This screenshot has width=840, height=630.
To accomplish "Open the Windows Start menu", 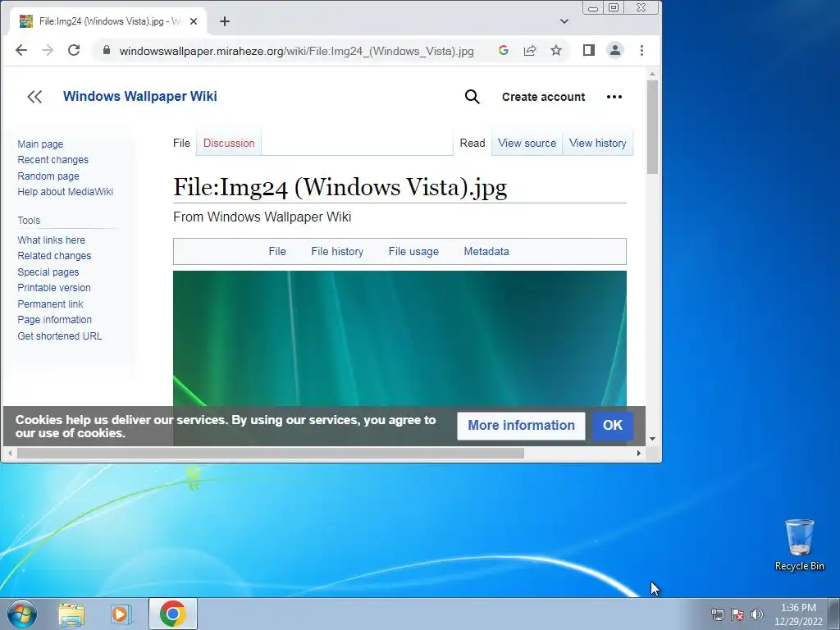I will click(21, 614).
